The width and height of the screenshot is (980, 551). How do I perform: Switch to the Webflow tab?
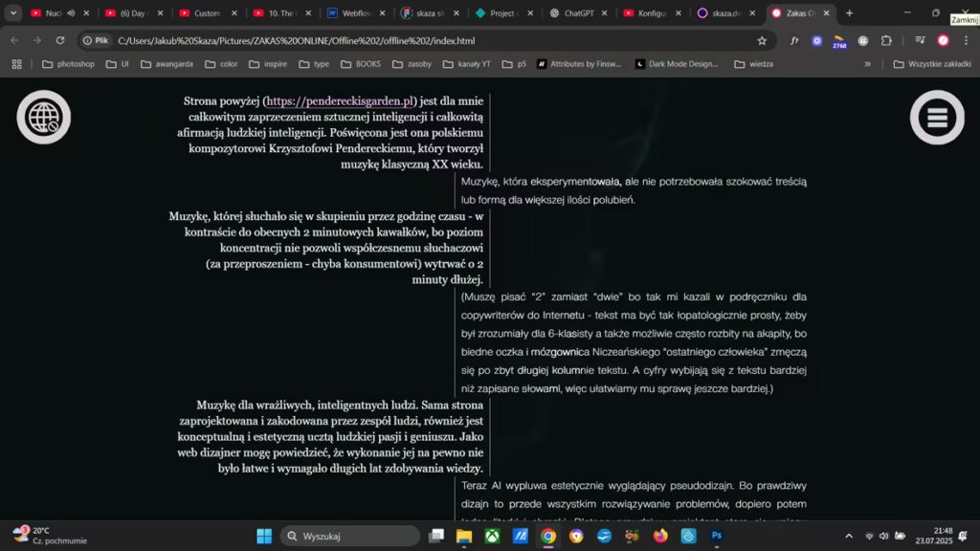pos(350,13)
